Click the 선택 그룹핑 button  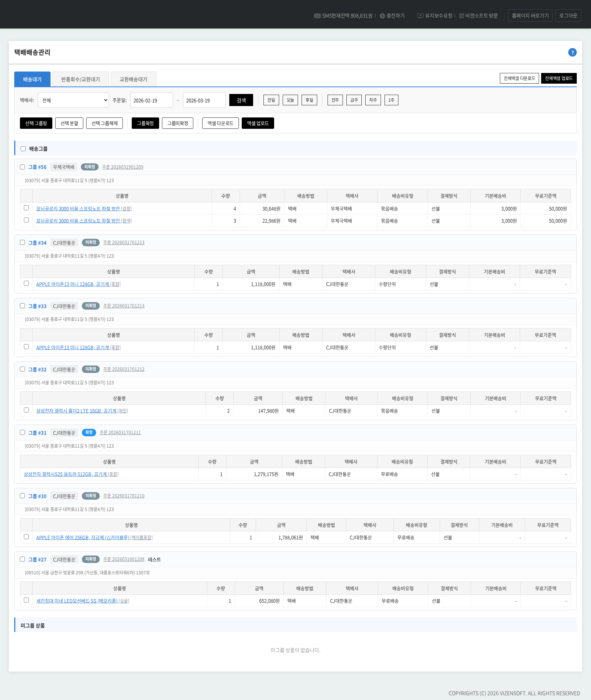point(36,123)
